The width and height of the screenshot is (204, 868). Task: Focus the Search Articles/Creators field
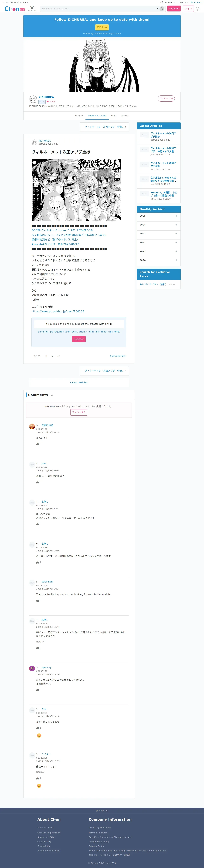click(x=98, y=9)
